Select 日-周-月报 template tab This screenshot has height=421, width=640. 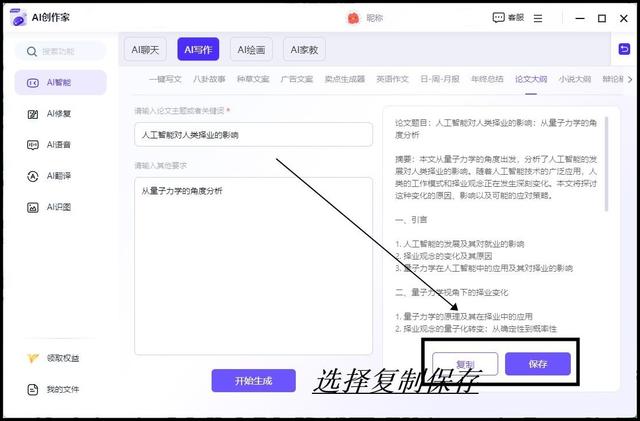click(440, 79)
